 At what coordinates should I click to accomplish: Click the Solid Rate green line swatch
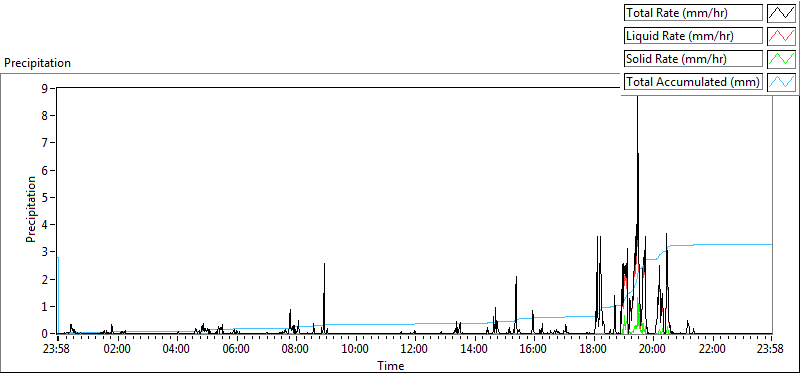coord(782,59)
